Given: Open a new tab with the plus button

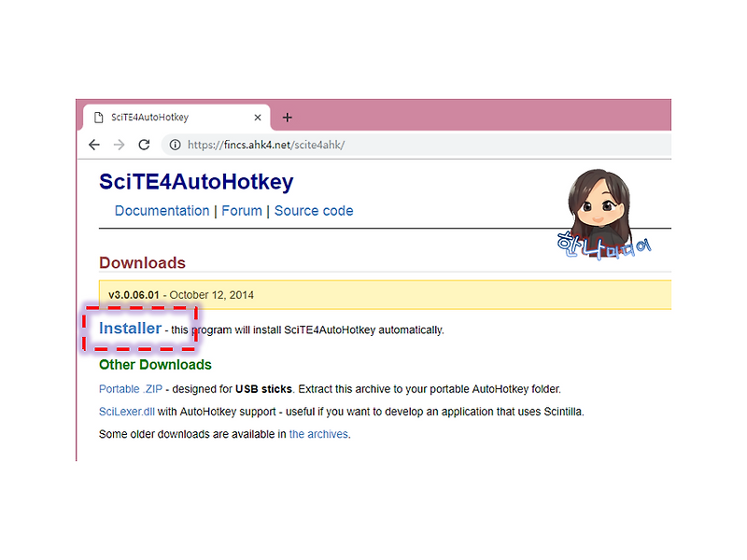Looking at the screenshot, I should 287,118.
